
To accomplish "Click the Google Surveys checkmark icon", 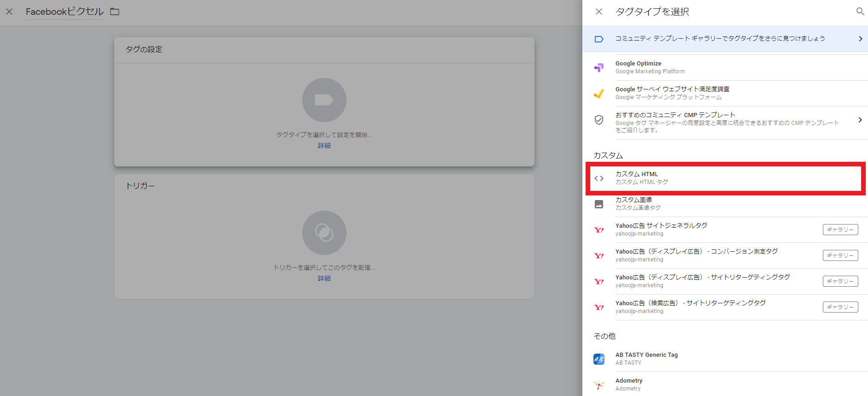I will tap(599, 94).
